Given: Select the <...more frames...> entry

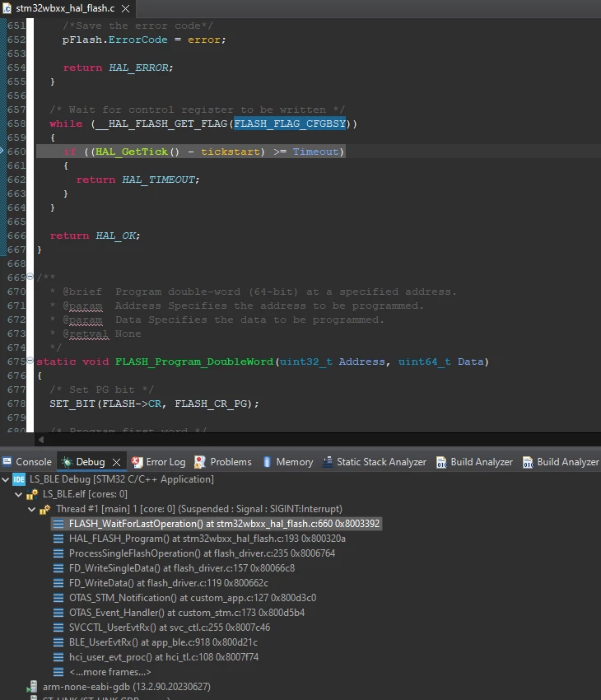Looking at the screenshot, I should tap(109, 672).
